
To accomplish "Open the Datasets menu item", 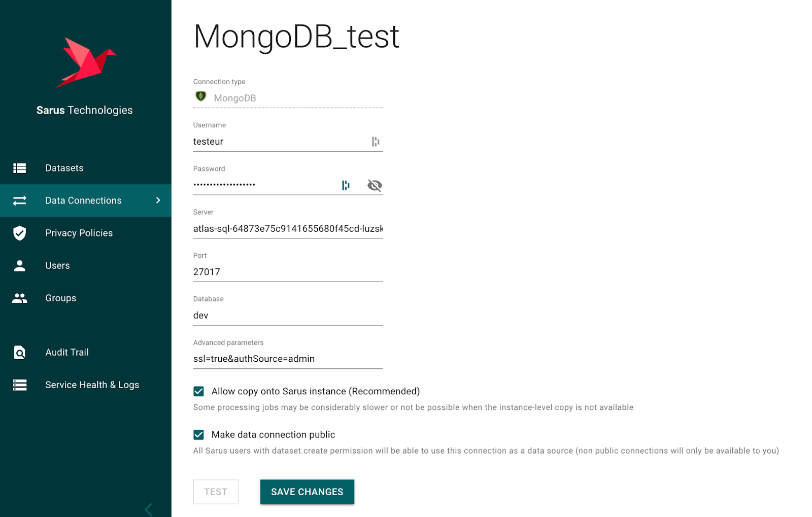I will tap(64, 168).
